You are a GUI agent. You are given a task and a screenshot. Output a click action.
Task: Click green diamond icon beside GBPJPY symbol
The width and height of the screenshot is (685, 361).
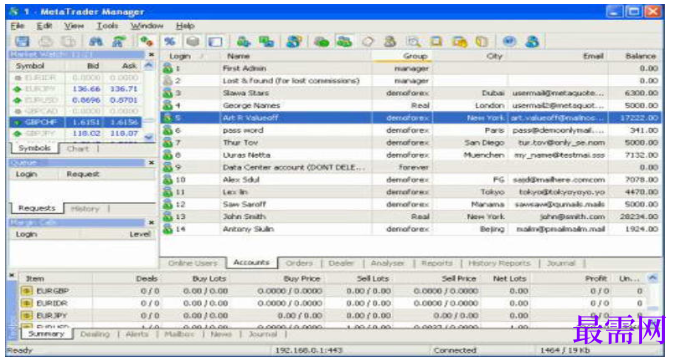pyautogui.click(x=17, y=133)
